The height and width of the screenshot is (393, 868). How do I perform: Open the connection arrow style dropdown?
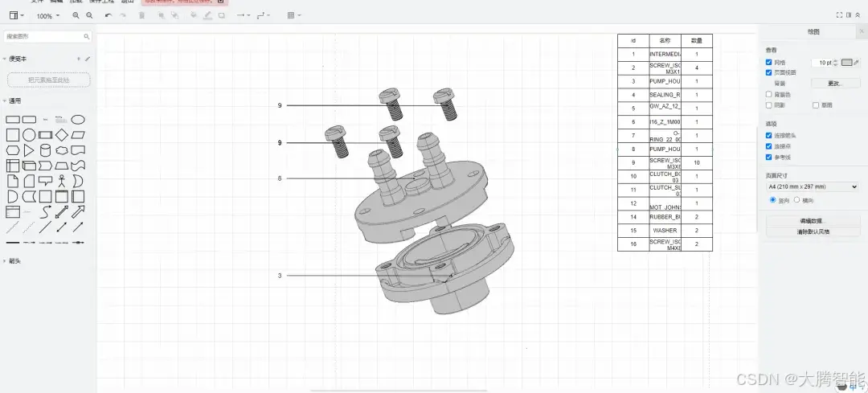coord(243,15)
